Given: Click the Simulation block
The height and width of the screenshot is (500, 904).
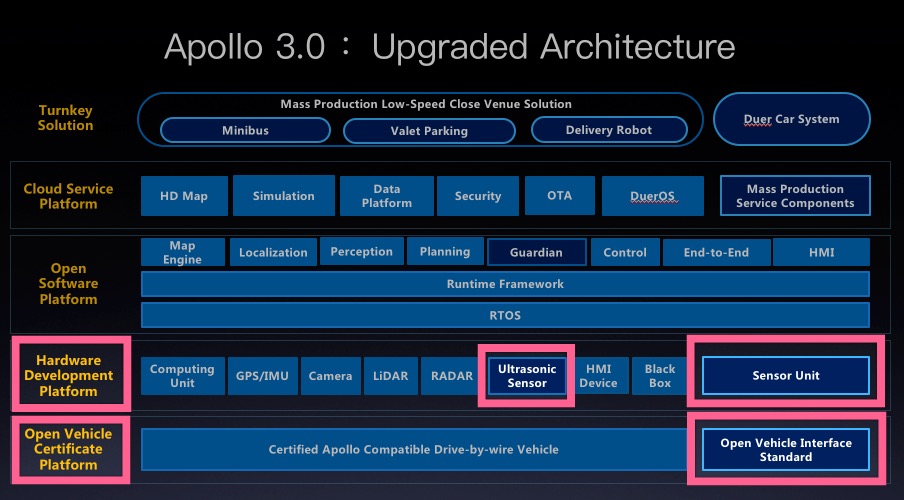Looking at the screenshot, I should click(283, 196).
